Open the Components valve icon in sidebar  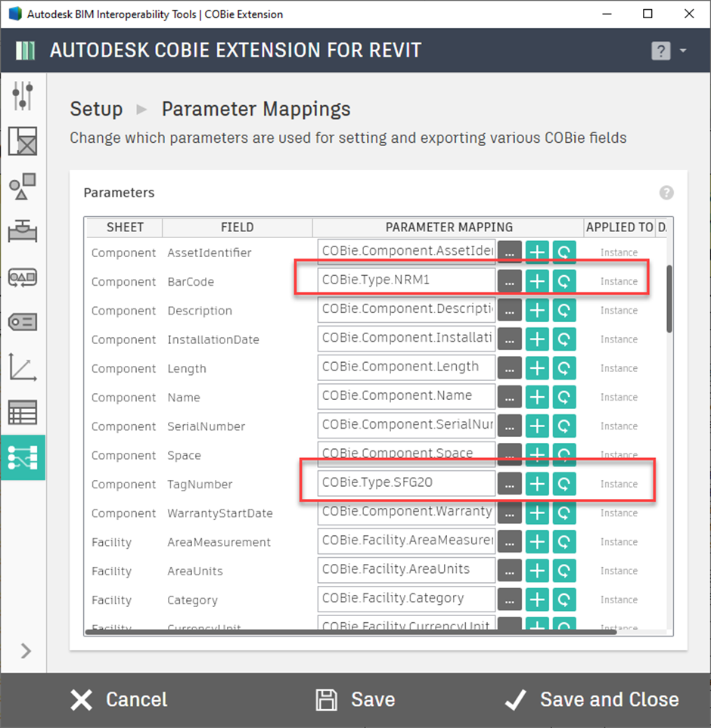23,231
